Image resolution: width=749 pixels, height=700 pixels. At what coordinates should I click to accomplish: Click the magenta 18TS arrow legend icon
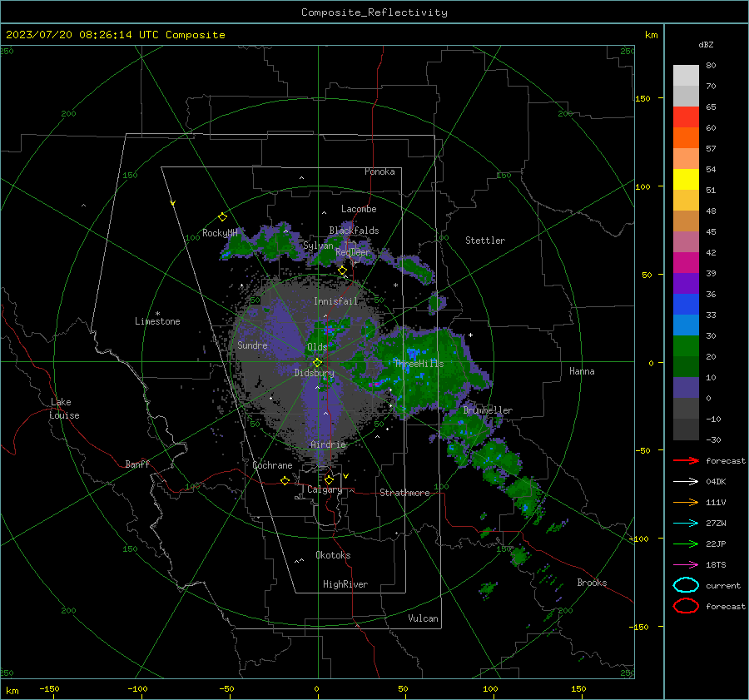click(x=686, y=565)
